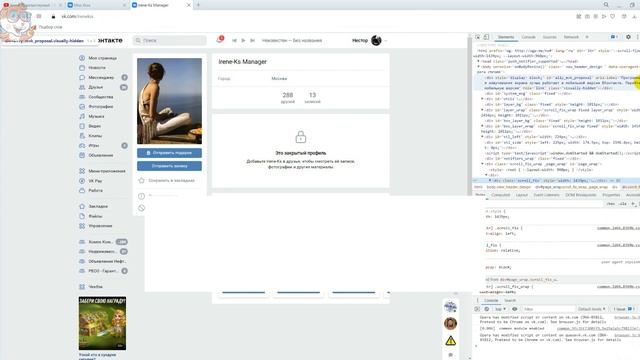Open the DOM Breakpoints tab

[x=581, y=195]
